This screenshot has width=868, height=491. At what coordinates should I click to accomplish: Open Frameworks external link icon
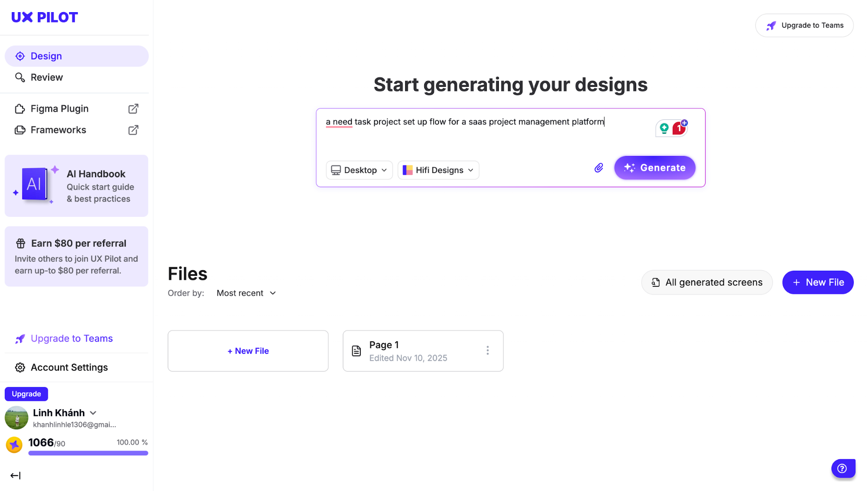(x=133, y=130)
